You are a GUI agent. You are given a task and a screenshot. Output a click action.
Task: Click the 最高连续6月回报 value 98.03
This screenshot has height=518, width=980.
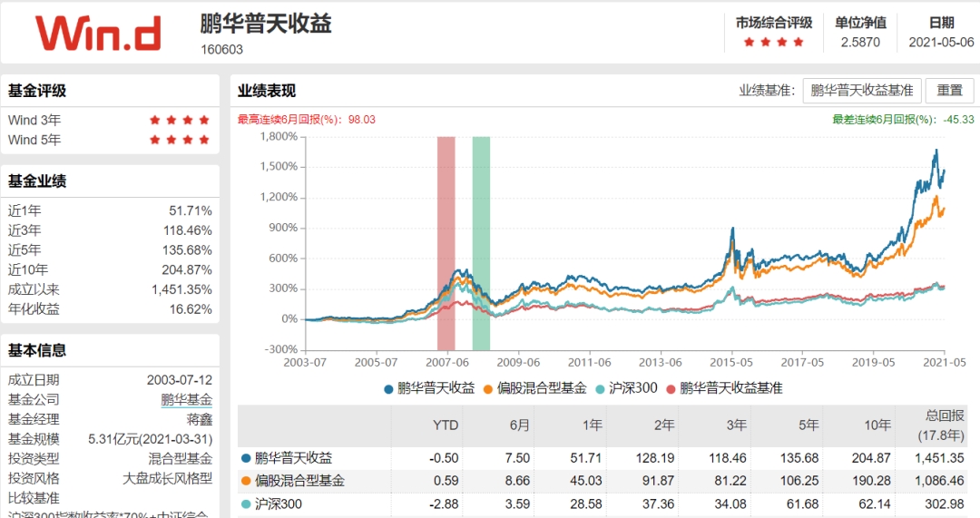pos(362,120)
